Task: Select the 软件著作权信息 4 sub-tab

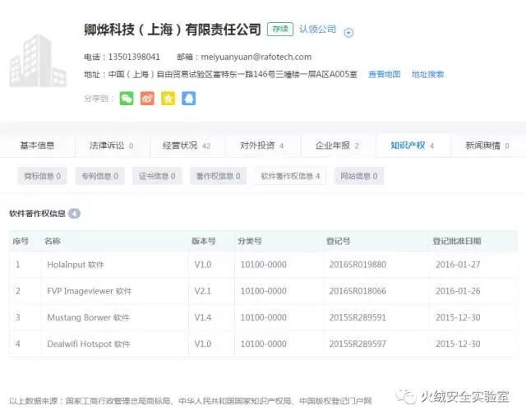Action: click(290, 176)
